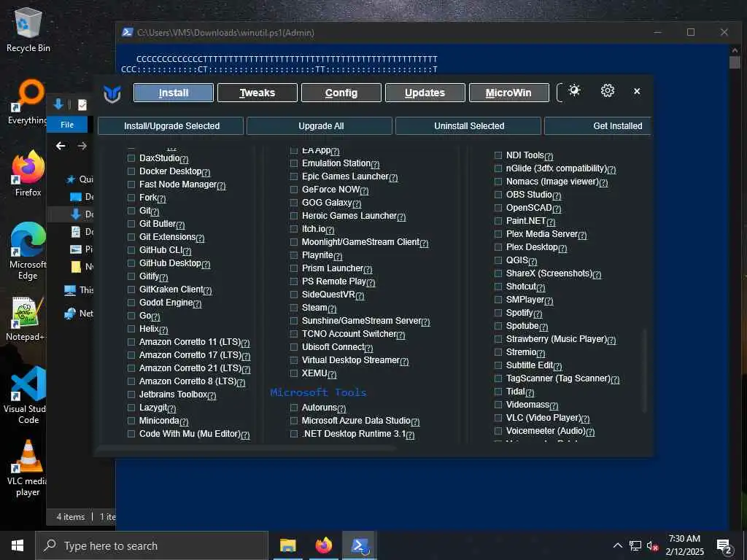Select the Spotify checkbox
This screenshot has height=560, width=747.
(498, 313)
